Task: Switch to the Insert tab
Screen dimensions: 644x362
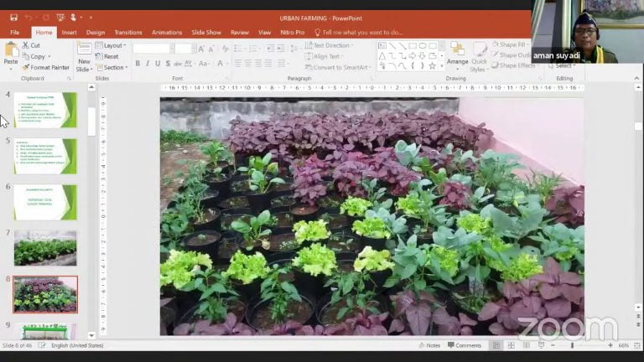Action: point(69,33)
